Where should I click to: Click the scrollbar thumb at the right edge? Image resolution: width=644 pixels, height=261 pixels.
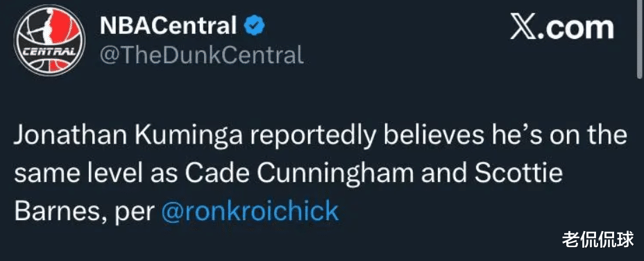point(640,39)
